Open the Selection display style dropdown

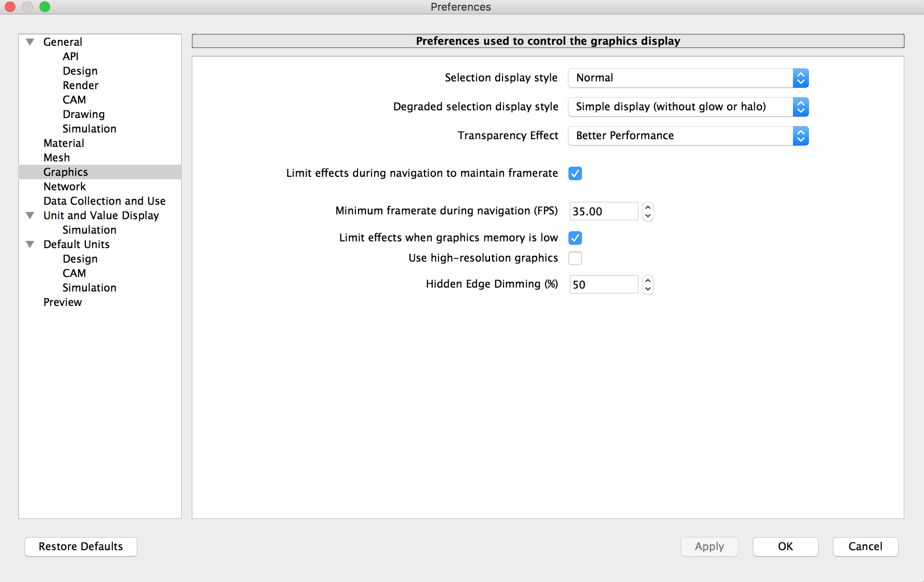688,78
